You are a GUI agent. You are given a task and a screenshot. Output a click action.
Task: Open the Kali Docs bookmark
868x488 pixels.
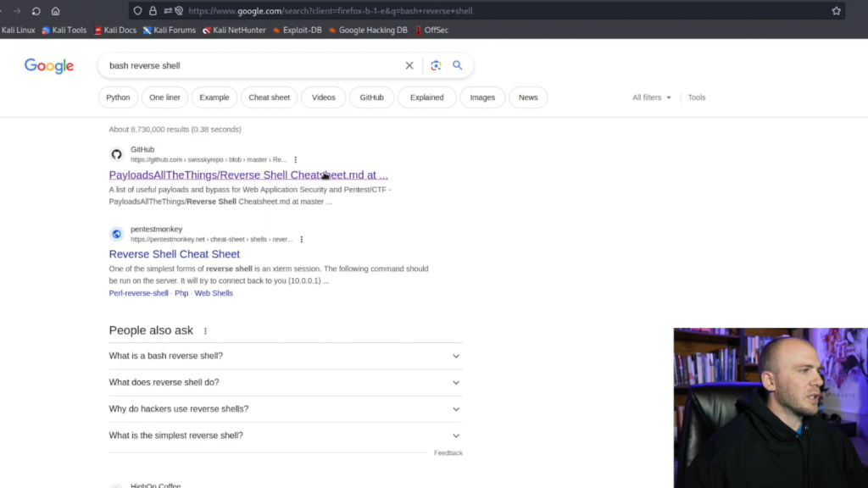point(115,30)
